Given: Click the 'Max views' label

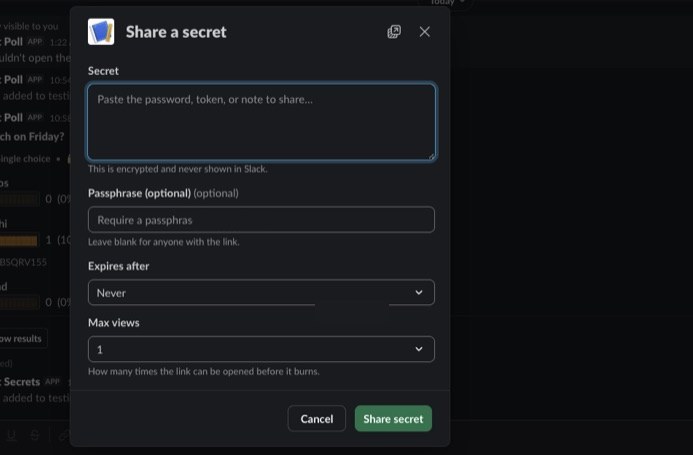Looking at the screenshot, I should pos(114,323).
